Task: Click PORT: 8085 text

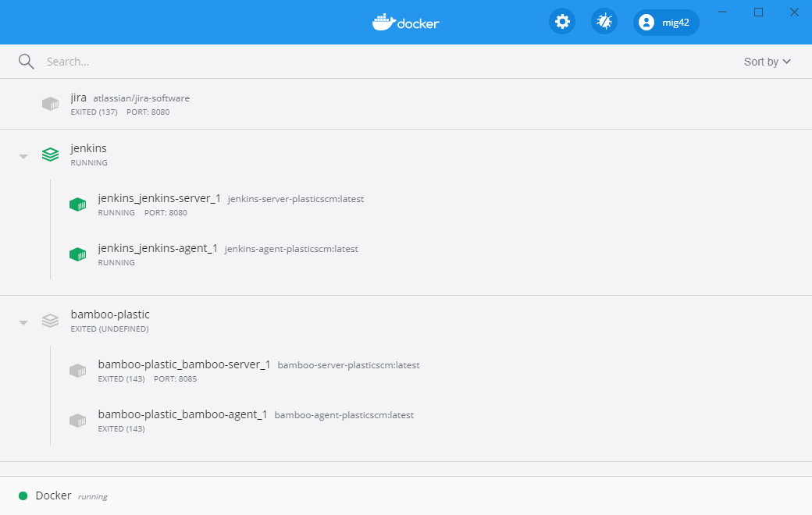Action: pos(176,379)
